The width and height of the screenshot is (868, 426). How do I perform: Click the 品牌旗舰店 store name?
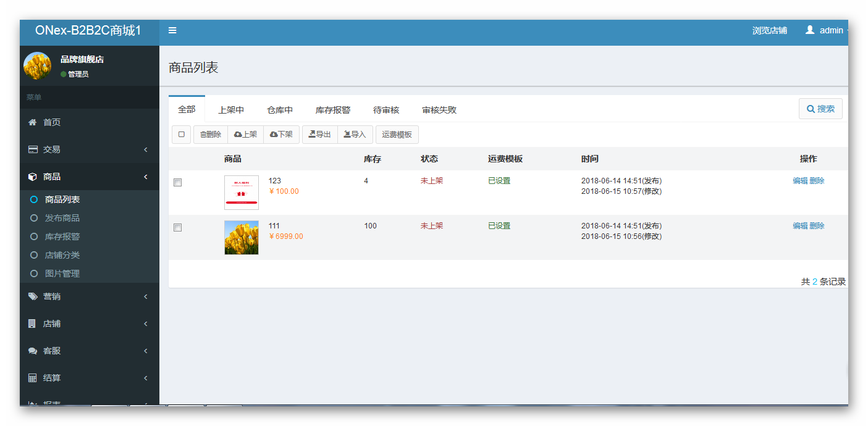click(82, 59)
